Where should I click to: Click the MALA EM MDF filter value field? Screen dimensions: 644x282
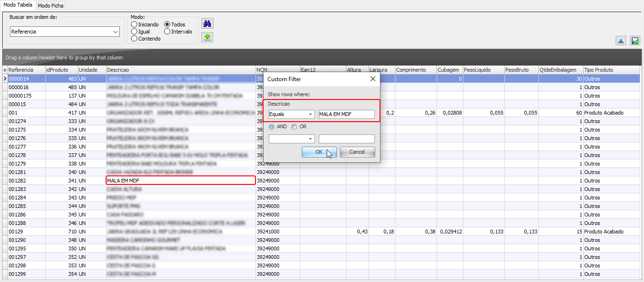347,115
